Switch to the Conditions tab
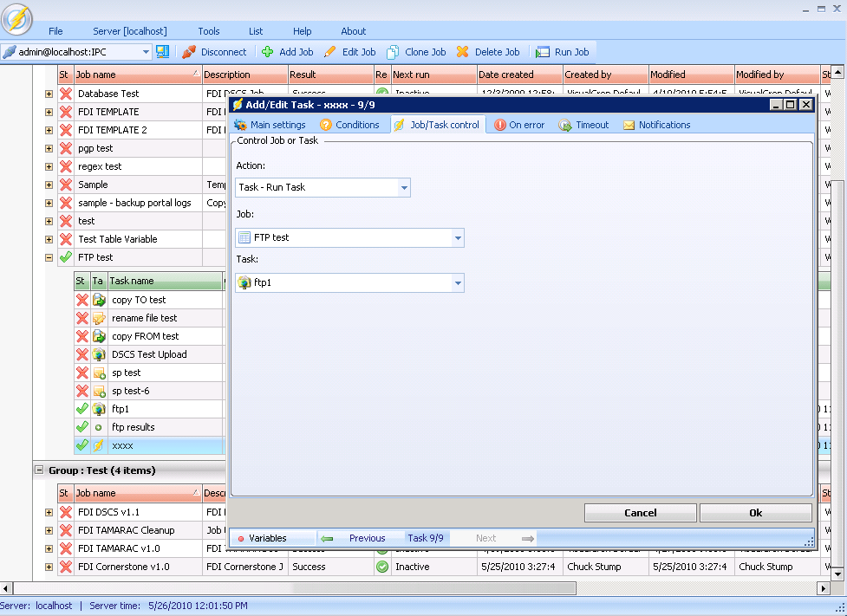This screenshot has width=847, height=616. (x=349, y=125)
